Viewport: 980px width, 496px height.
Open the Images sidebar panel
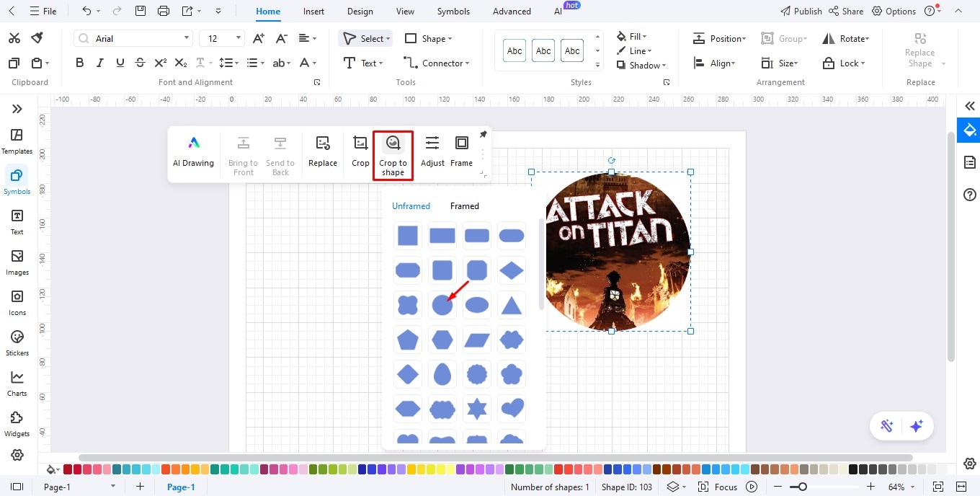[17, 262]
